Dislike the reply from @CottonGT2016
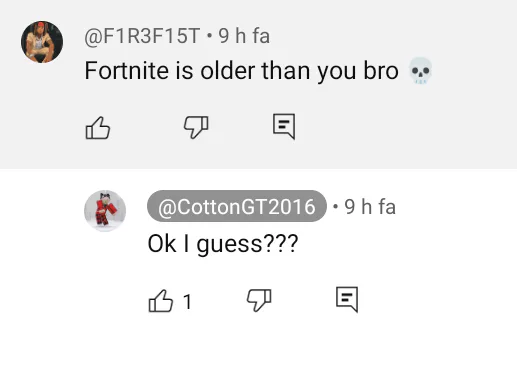 (259, 300)
